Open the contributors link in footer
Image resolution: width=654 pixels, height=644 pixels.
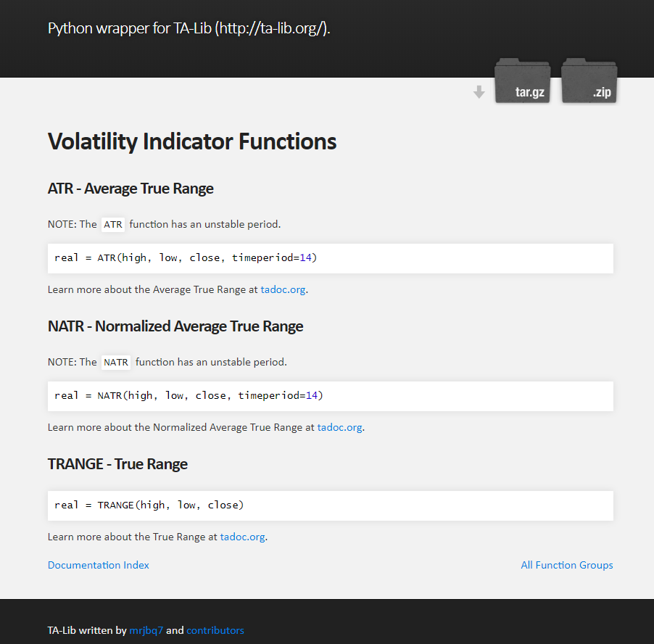pyautogui.click(x=215, y=630)
